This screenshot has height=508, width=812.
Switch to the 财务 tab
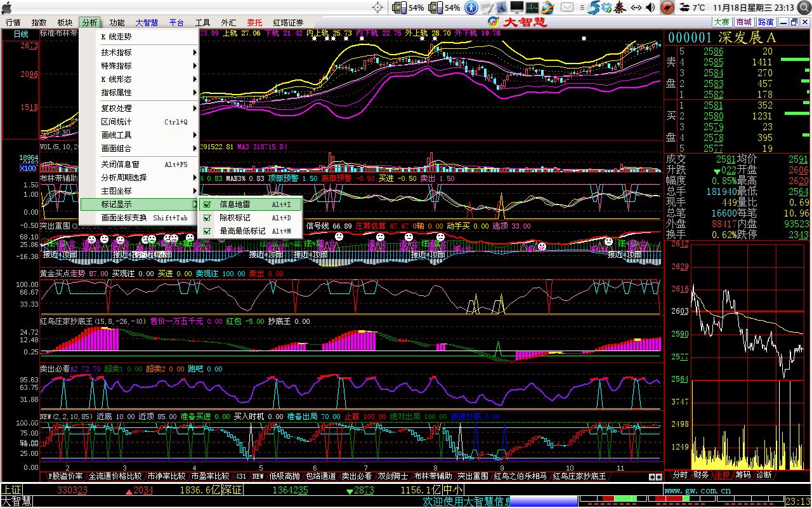[x=701, y=475]
